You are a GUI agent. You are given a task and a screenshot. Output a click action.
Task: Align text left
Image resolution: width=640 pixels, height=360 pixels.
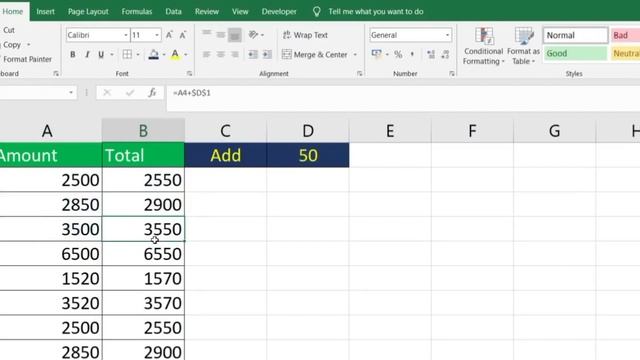207,54
